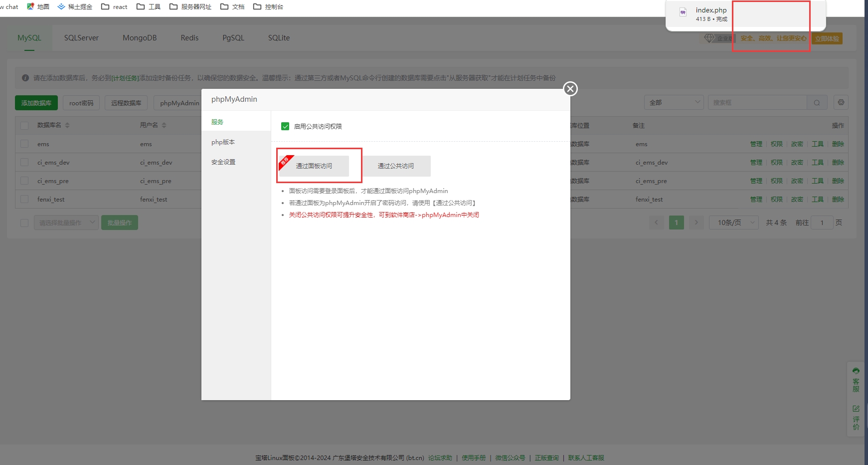Focus the 搜索框 search input
868x465 pixels.
(757, 102)
